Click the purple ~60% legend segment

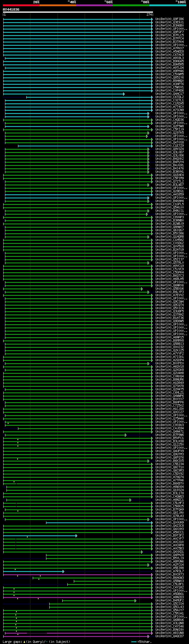point(94,5)
